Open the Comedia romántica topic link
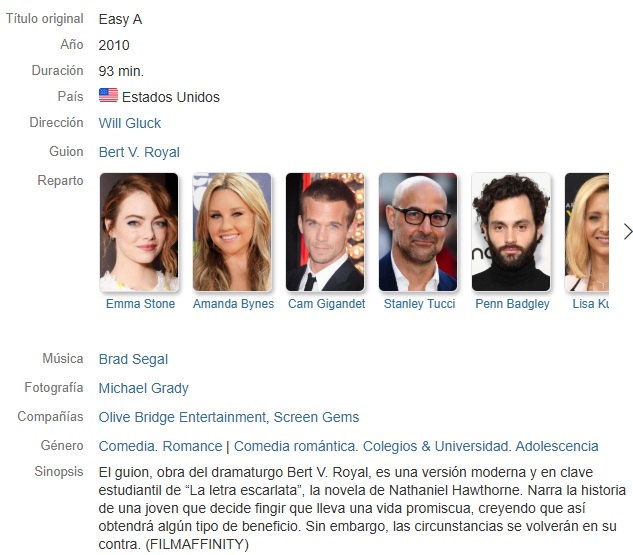 point(294,446)
